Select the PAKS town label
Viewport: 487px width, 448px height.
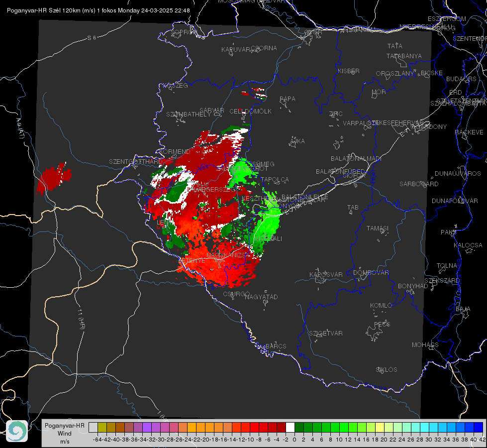(449, 232)
